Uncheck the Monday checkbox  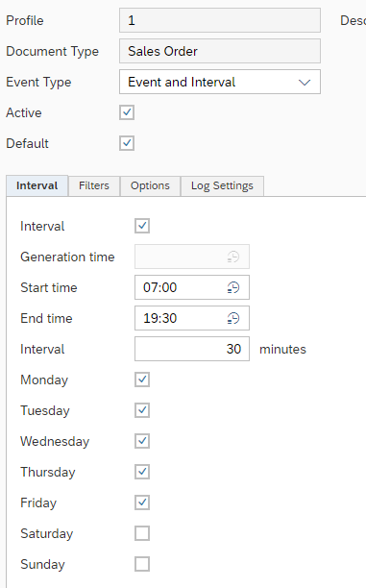click(x=142, y=380)
